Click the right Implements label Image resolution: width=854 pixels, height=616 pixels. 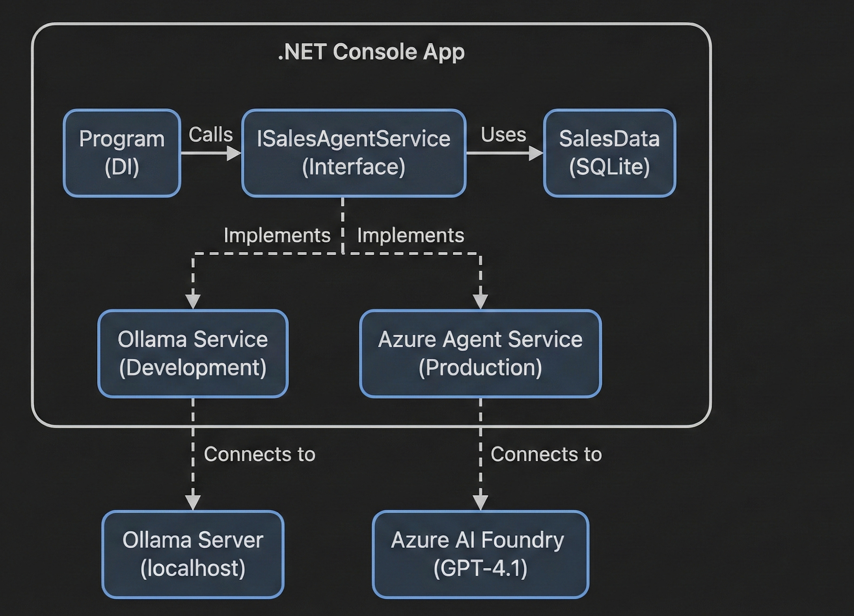click(x=410, y=235)
